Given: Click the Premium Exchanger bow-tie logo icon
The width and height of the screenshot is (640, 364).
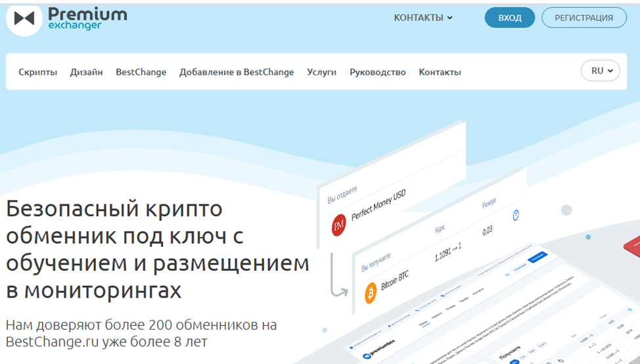Looking at the screenshot, I should coord(24,18).
